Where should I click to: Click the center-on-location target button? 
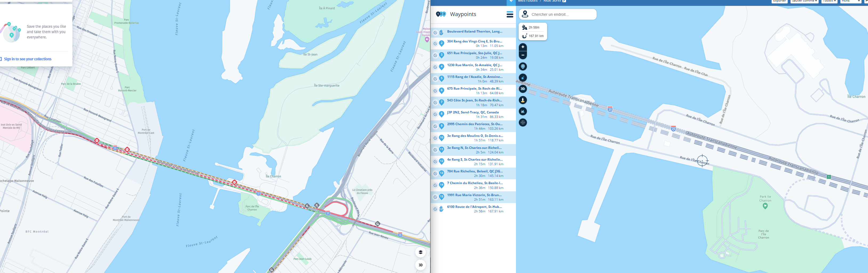523,122
